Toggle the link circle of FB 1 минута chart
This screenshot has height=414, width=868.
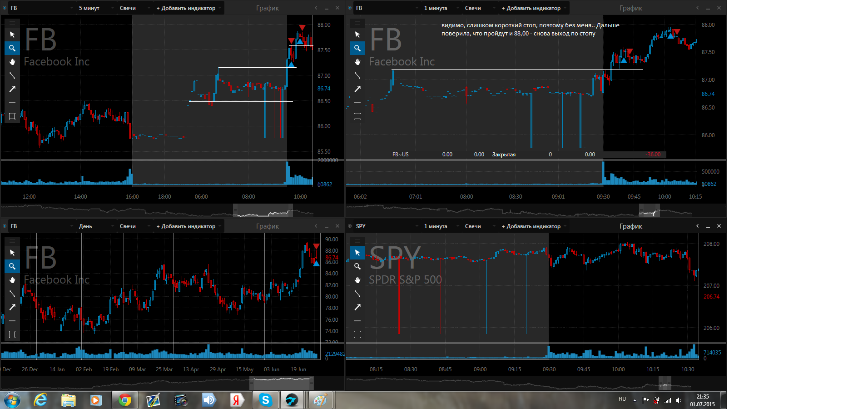(350, 8)
